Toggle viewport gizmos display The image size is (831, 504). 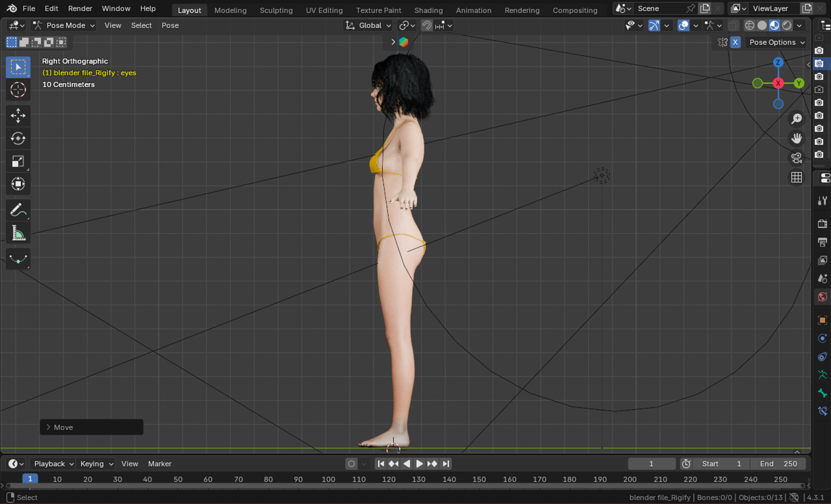[x=654, y=25]
